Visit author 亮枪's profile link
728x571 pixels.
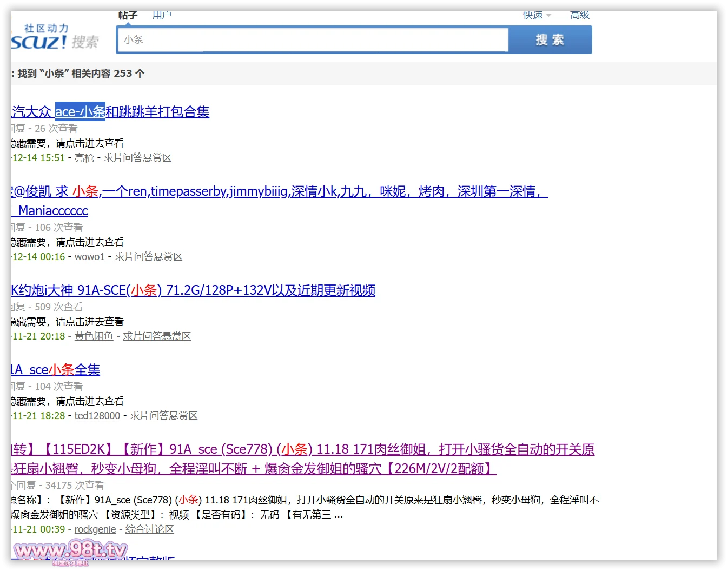click(x=84, y=158)
